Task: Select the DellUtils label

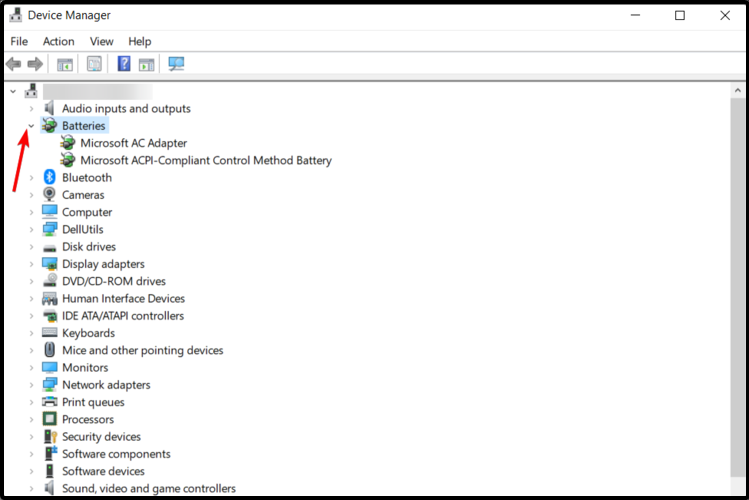Action: point(83,229)
